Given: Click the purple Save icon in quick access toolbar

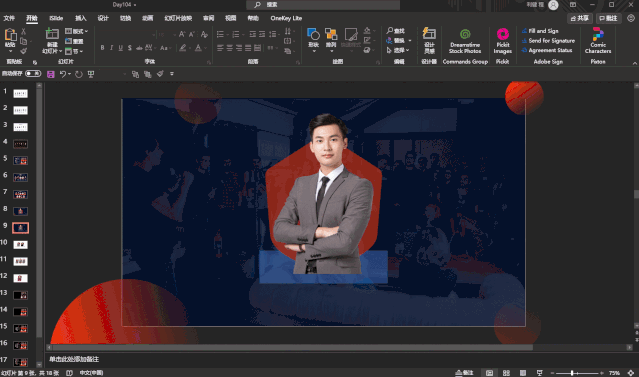Looking at the screenshot, I should coord(51,74).
